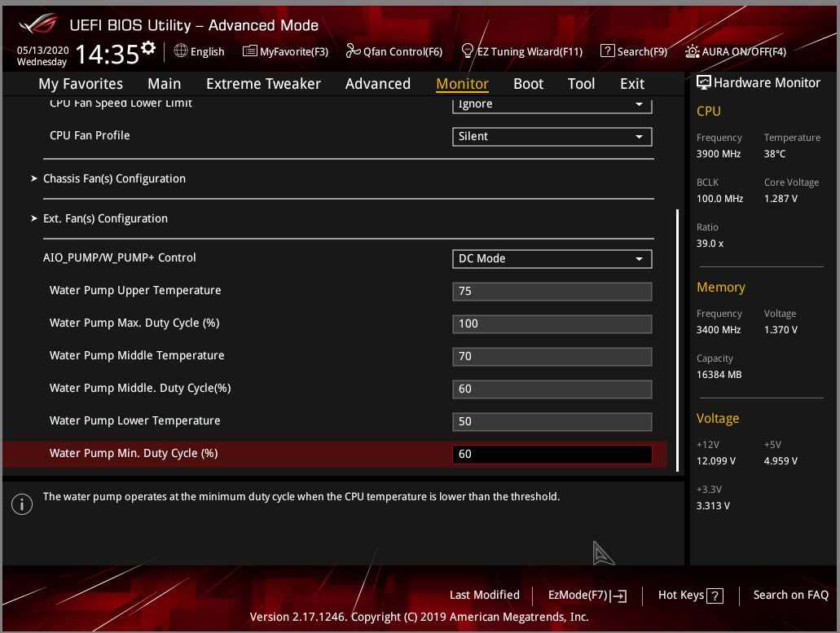This screenshot has height=633, width=840.
Task: Click the MyFavorite list icon
Action: (x=249, y=51)
